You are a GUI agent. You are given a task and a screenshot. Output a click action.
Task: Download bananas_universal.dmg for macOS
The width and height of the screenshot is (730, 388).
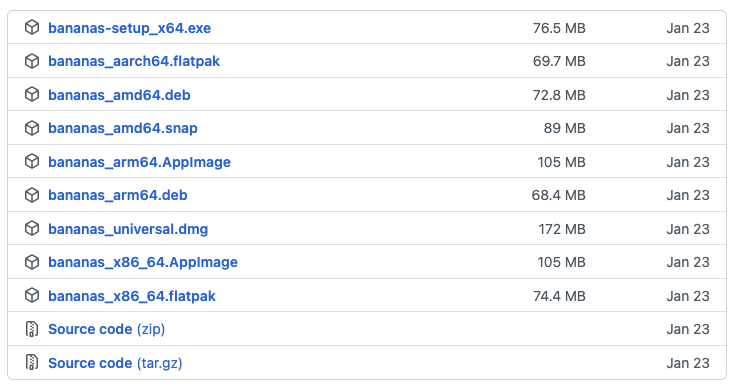pos(128,229)
